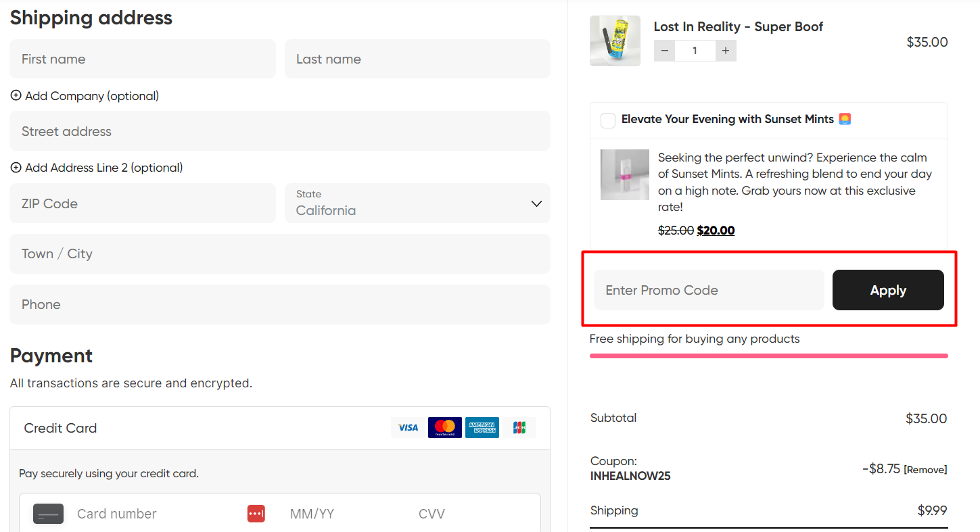
Task: Remove the INHEALNOW25 coupon
Action: (x=925, y=470)
